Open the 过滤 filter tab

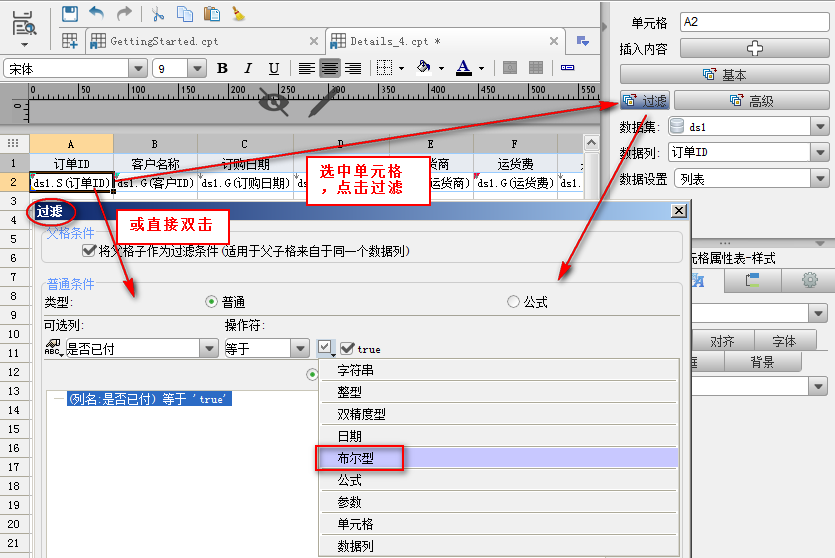click(645, 100)
